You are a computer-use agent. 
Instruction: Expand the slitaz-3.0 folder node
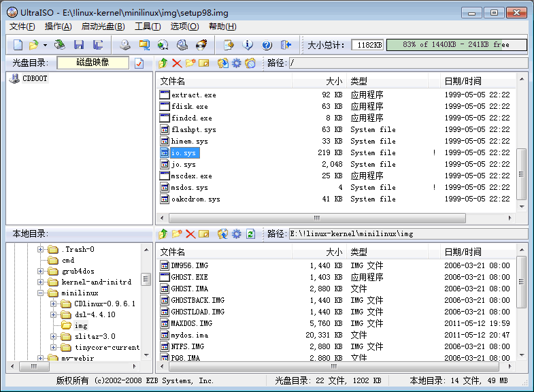point(54,336)
